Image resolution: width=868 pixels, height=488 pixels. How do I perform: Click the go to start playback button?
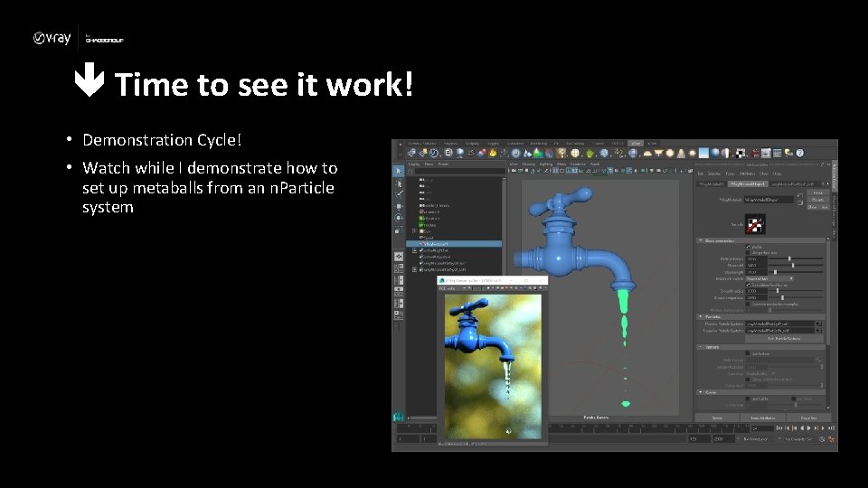(779, 428)
